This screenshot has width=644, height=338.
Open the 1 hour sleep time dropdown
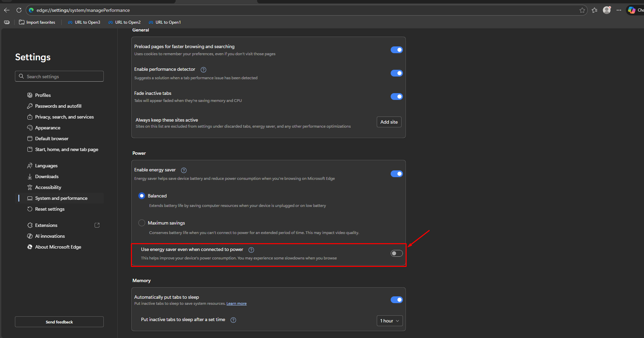point(389,321)
